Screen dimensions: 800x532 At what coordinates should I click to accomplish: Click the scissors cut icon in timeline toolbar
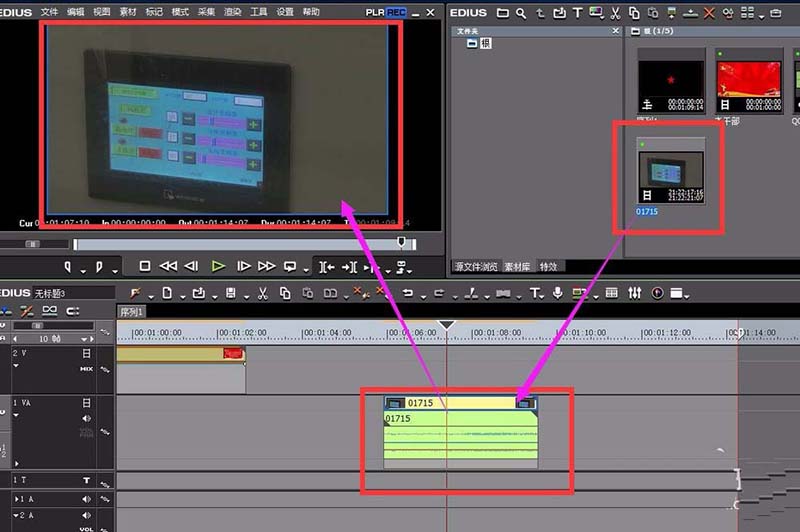click(x=262, y=293)
